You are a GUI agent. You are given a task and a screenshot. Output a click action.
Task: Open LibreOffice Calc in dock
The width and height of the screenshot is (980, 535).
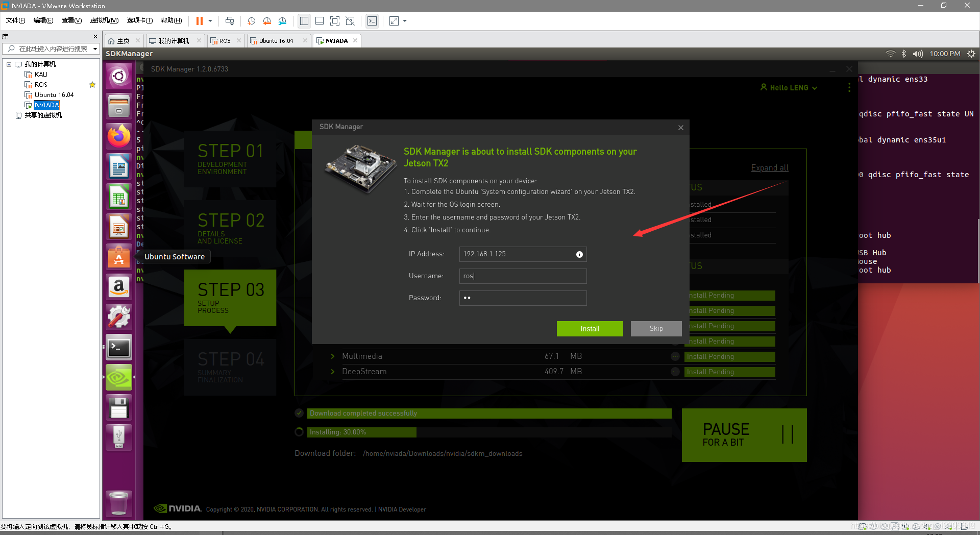coord(119,197)
